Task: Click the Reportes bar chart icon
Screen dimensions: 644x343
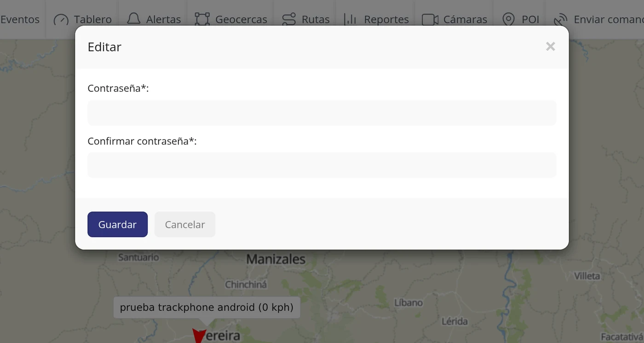Action: [x=351, y=19]
